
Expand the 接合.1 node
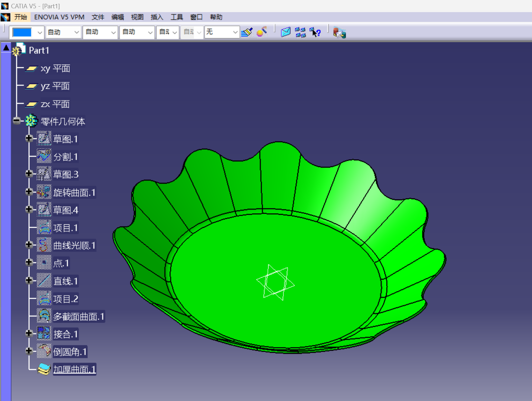pos(29,333)
